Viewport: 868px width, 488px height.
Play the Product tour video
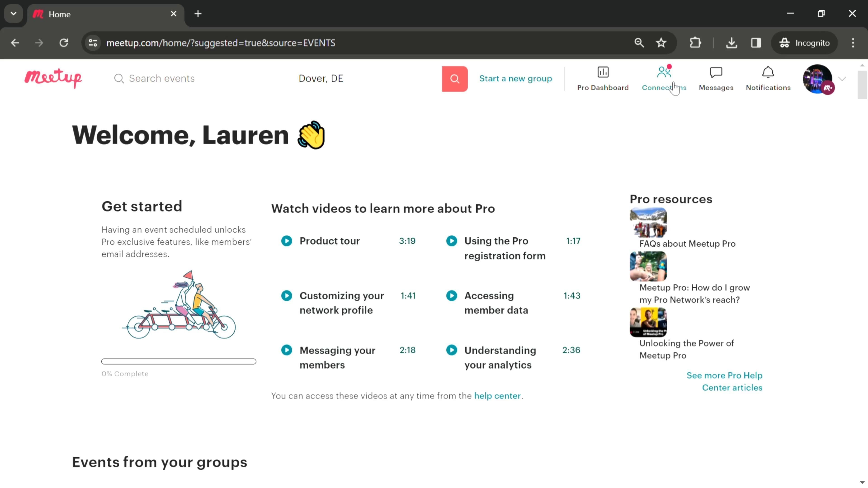tap(286, 241)
